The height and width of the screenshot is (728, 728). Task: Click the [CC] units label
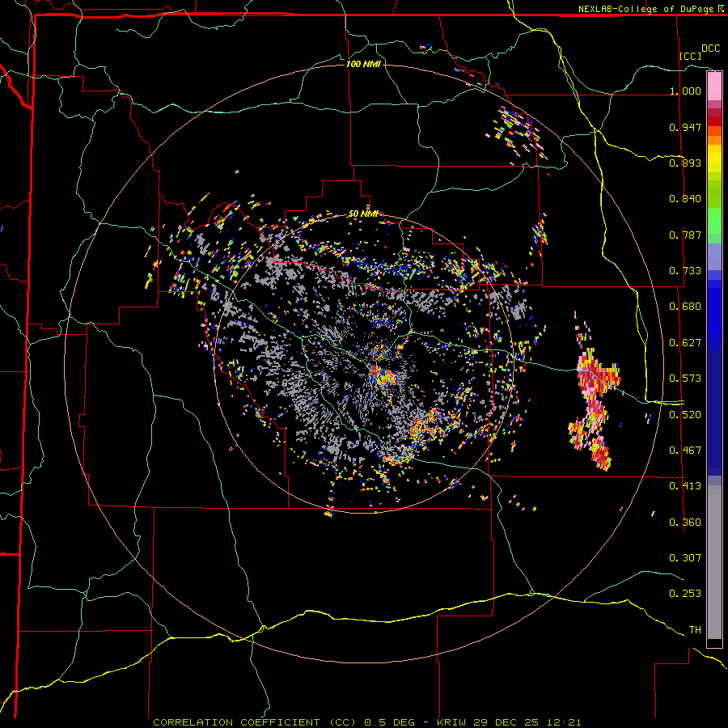[691, 56]
